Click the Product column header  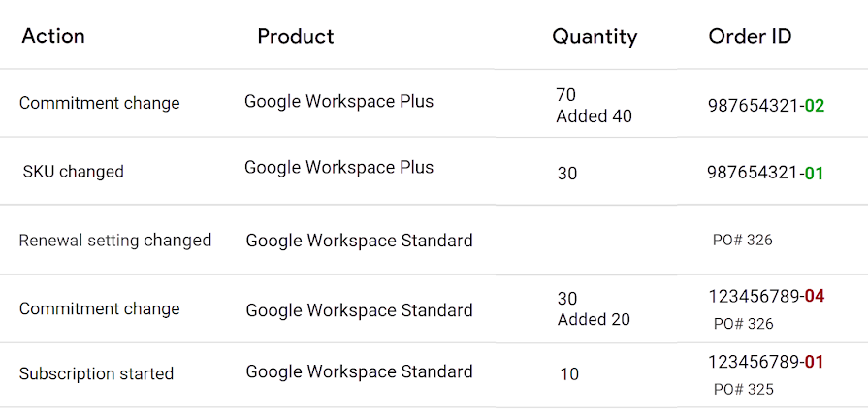point(296,36)
